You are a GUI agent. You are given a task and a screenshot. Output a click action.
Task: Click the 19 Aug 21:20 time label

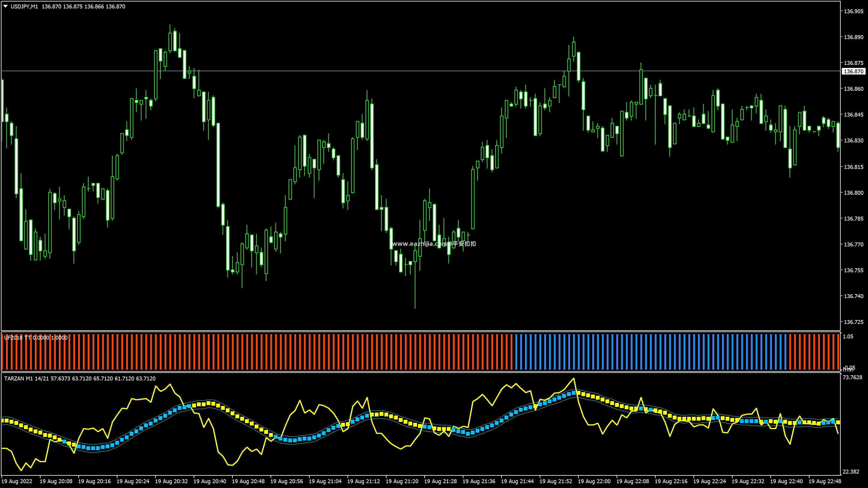402,481
